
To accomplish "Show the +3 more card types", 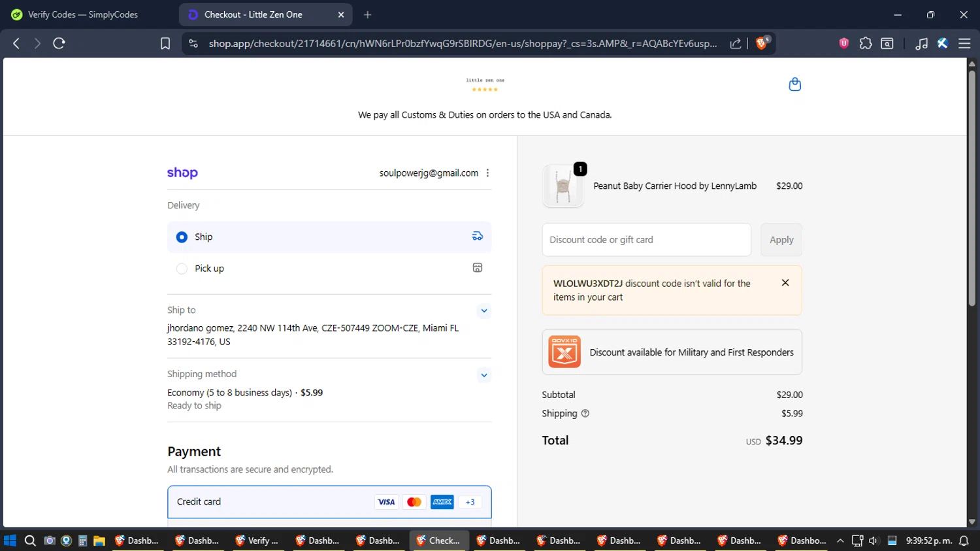I will tap(470, 502).
